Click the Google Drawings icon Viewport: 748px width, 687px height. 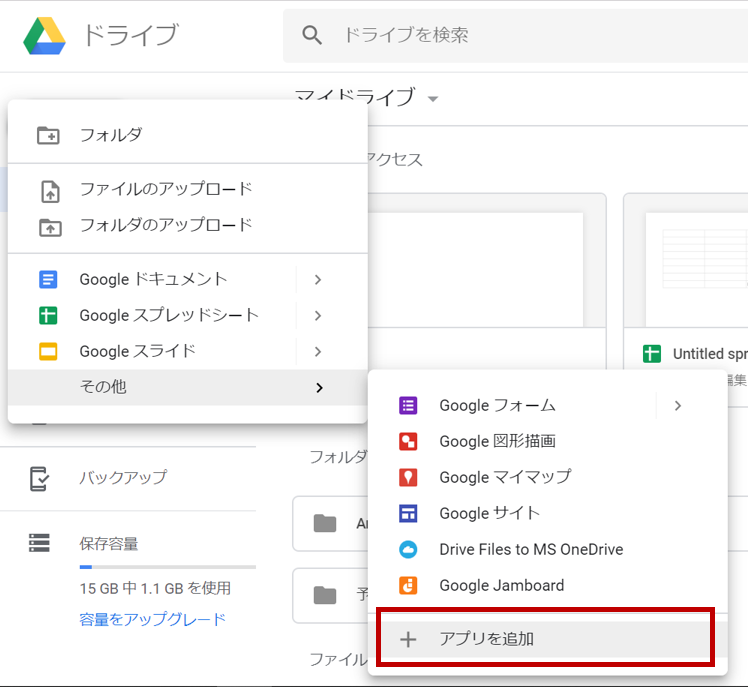[x=408, y=441]
